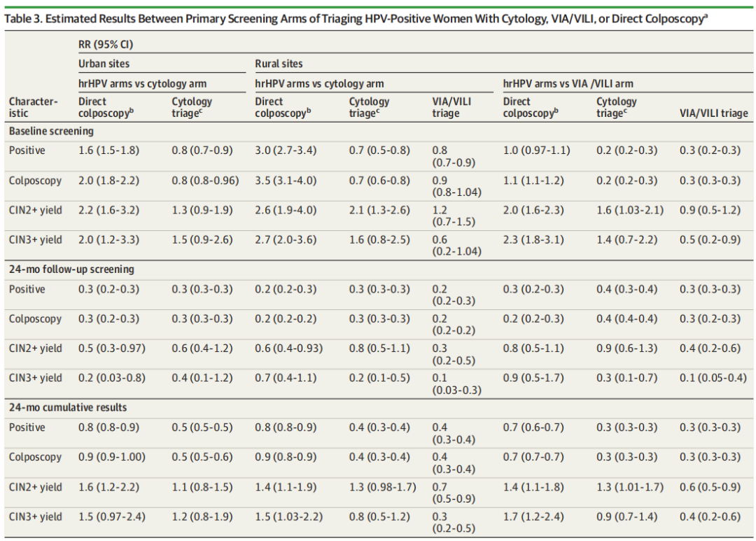
Task: Click the value 1.2 (0.8-1.9)
Action: [x=202, y=517]
